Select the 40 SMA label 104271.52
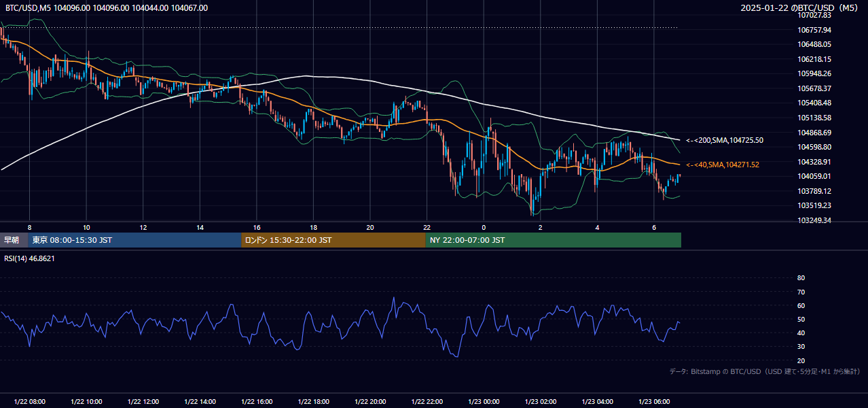The image size is (868, 408). (723, 165)
